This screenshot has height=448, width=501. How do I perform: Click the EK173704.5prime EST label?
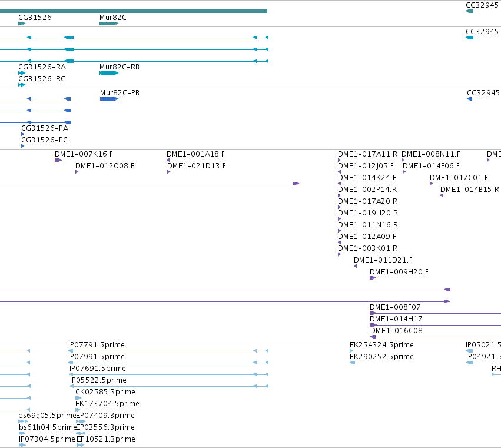click(x=107, y=404)
